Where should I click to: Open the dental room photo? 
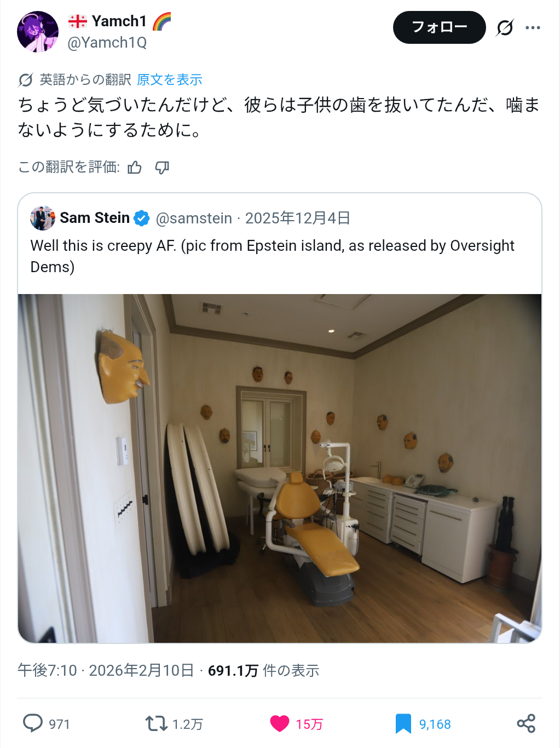(x=280, y=468)
